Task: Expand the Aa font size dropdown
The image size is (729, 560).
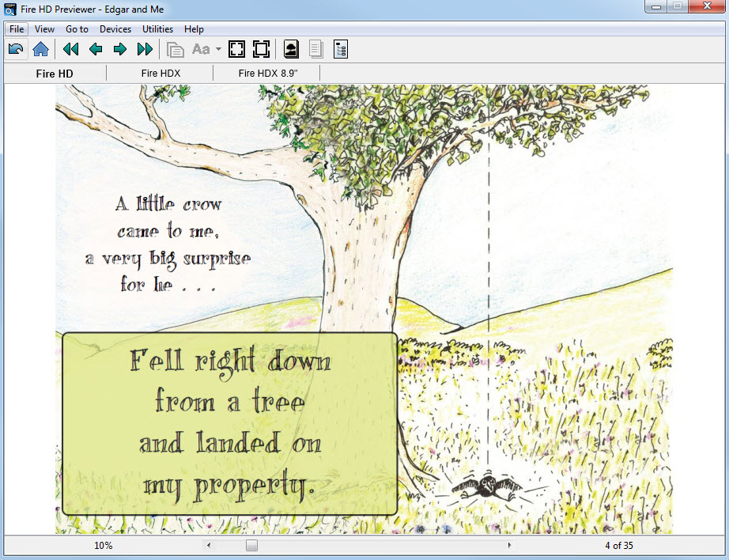Action: click(219, 49)
